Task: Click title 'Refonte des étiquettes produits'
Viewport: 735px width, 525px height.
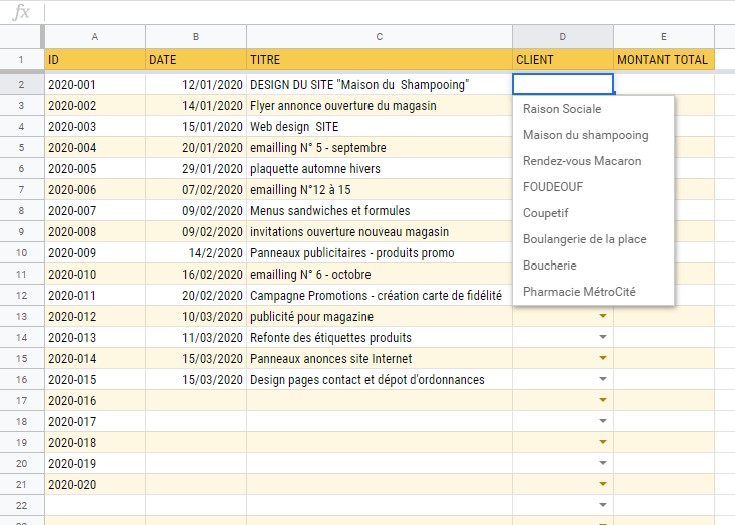Action: (x=379, y=338)
